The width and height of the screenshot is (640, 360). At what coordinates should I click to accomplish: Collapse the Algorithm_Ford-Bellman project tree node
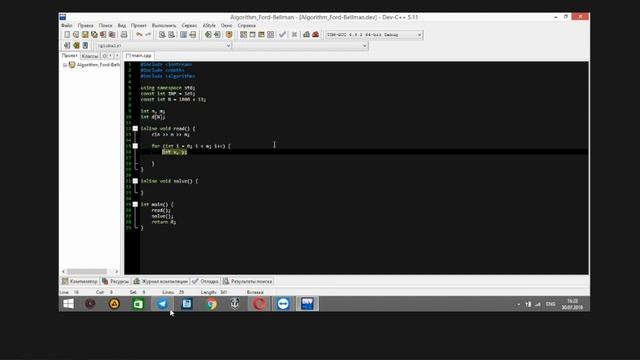point(65,65)
